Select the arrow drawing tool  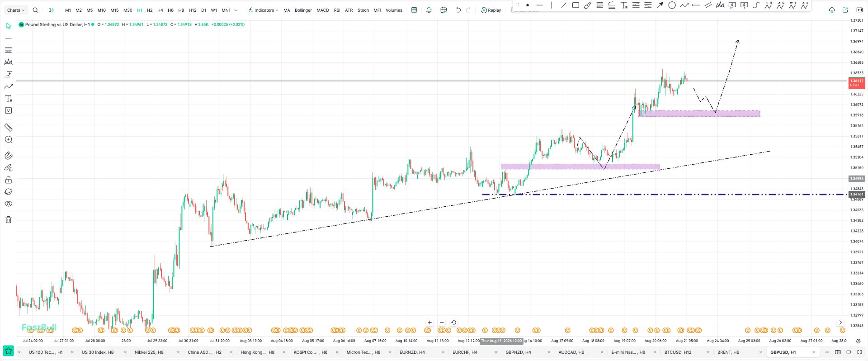point(660,5)
